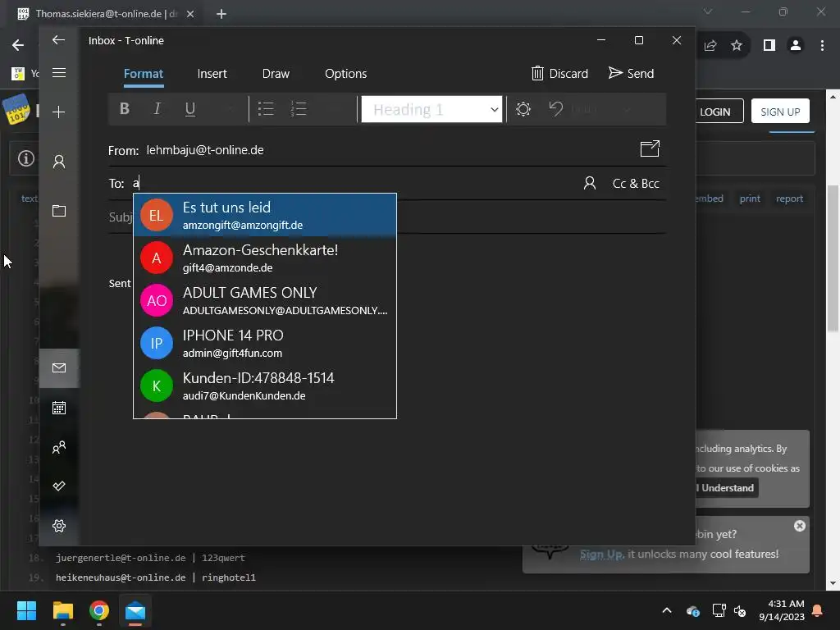Choose the IPHONE 14 PRO suggestion
840x630 pixels.
265,343
